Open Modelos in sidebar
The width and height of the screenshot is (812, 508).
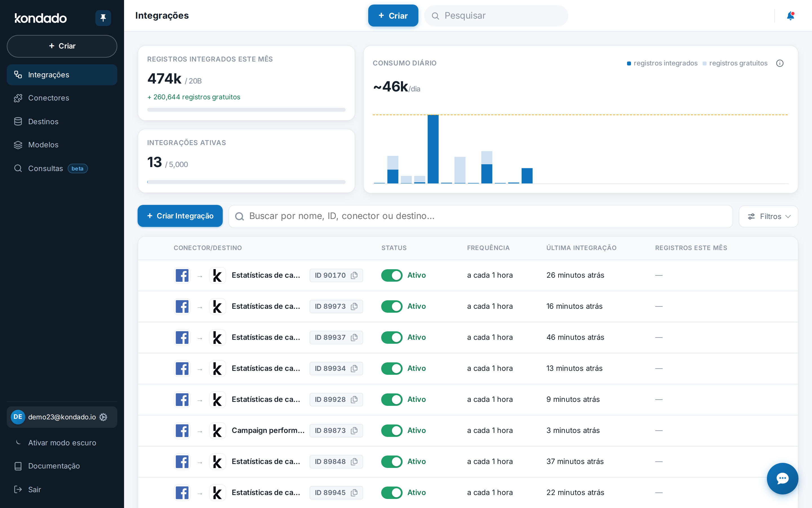(x=62, y=145)
